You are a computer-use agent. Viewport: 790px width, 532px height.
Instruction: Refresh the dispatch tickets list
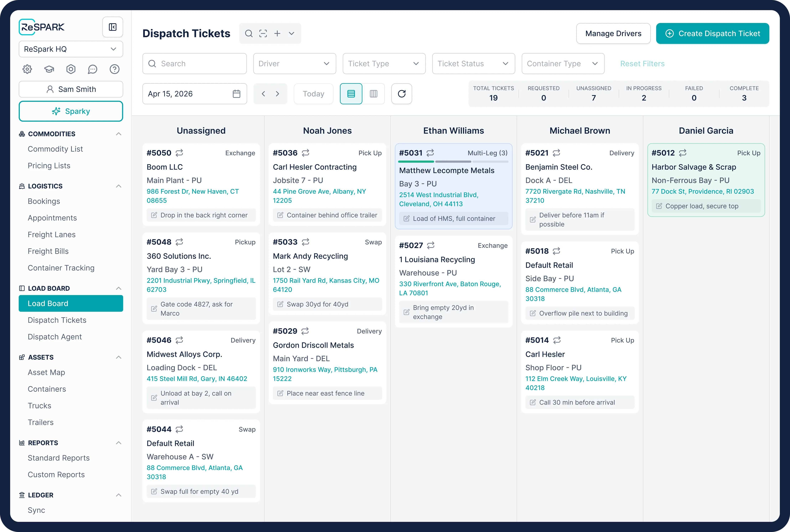[402, 94]
